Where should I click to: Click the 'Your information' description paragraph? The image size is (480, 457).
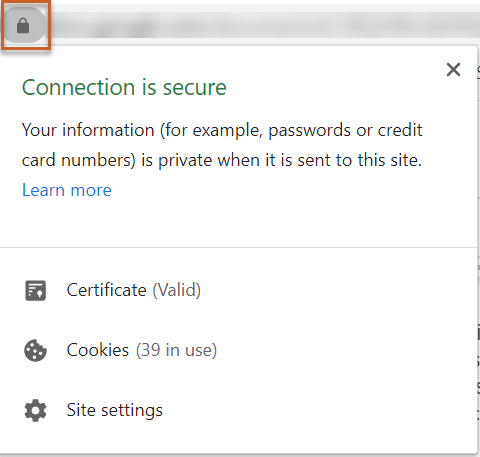pos(222,145)
